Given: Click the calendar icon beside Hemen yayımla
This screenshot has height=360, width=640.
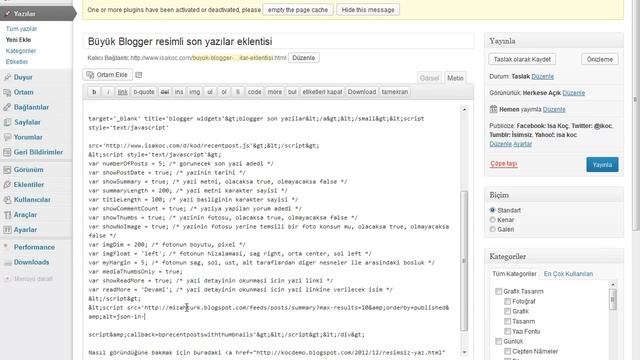Looking at the screenshot, I should coord(493,109).
